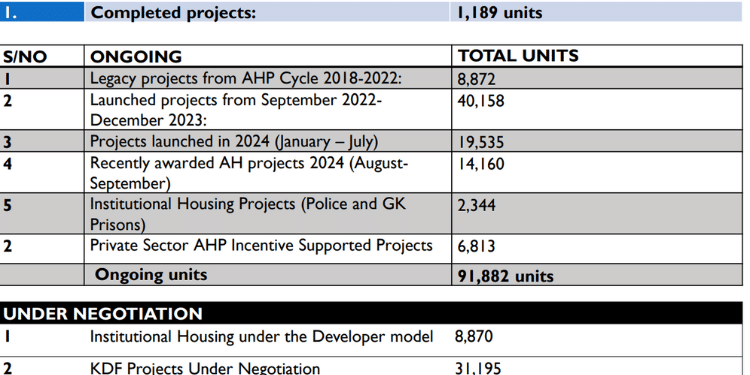Click the 'ONGOING' column header
The height and width of the screenshot is (375, 750).
click(136, 57)
